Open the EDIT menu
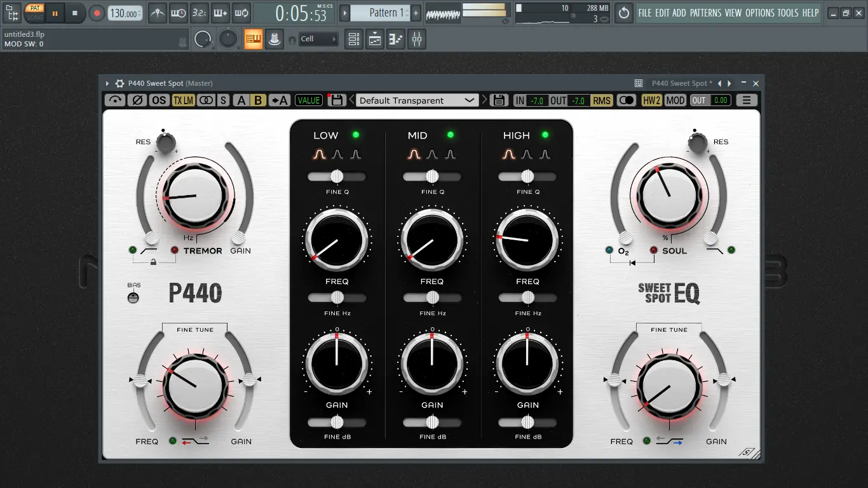The width and height of the screenshot is (868, 488). tap(661, 13)
